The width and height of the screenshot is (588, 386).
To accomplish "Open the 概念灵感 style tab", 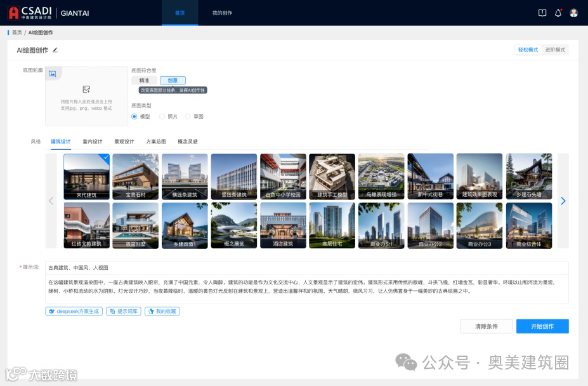I will 188,142.
